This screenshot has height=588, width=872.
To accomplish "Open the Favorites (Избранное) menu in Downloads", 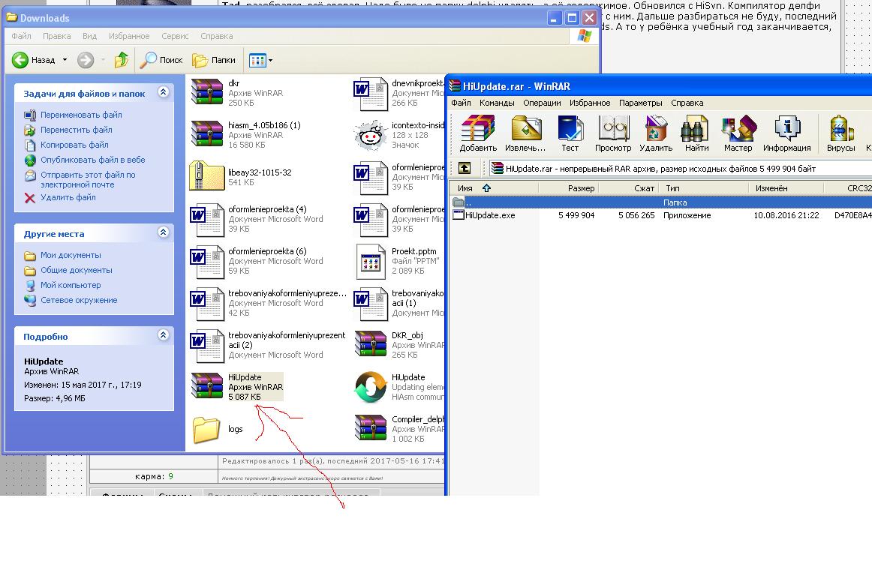I will coord(129,36).
